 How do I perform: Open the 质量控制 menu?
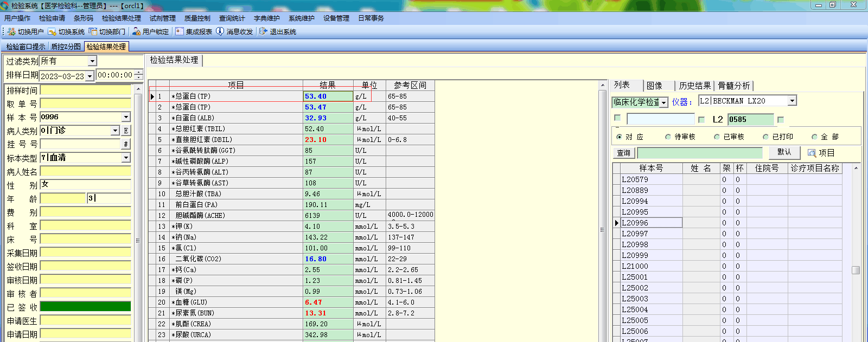coord(197,18)
